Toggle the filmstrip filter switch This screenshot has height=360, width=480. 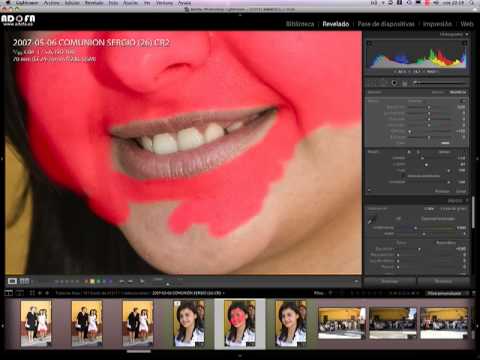tap(473, 293)
